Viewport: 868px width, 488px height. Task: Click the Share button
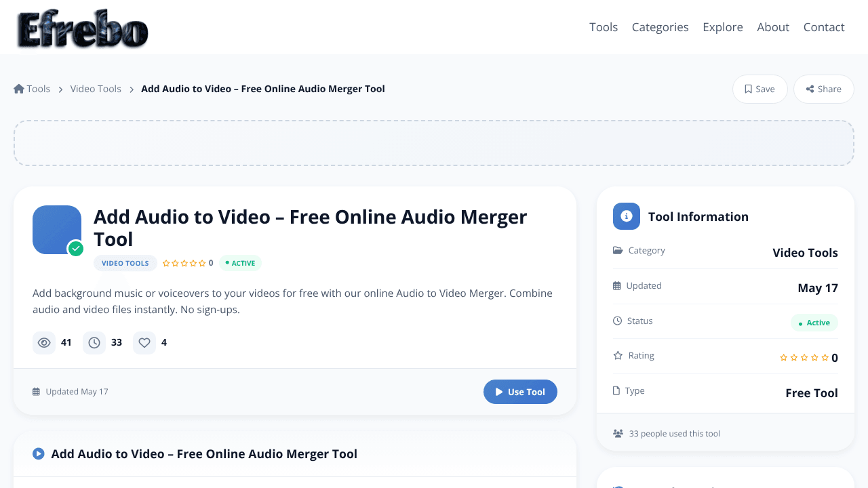tap(823, 89)
